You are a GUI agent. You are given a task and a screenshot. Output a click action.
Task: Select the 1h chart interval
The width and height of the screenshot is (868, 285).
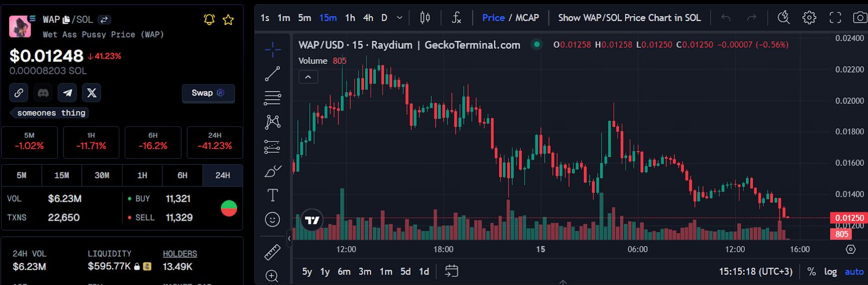click(350, 18)
